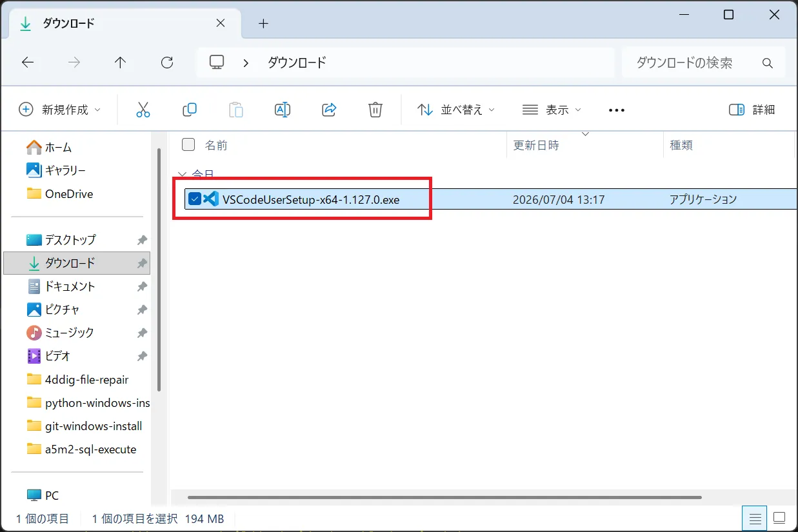The height and width of the screenshot is (532, 798).
Task: Open OneDrive in navigation pane
Action: (x=60, y=193)
